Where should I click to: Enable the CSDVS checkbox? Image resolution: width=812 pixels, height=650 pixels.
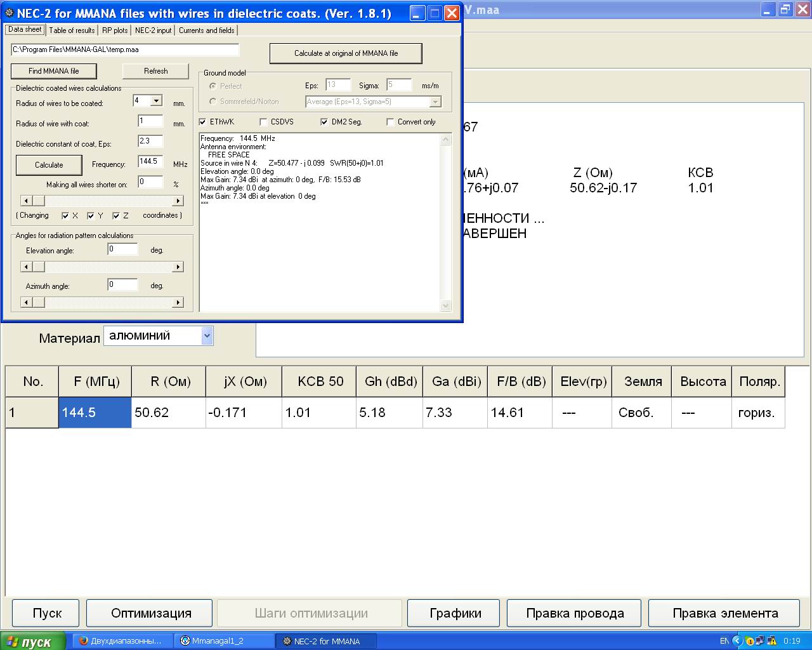point(263,122)
